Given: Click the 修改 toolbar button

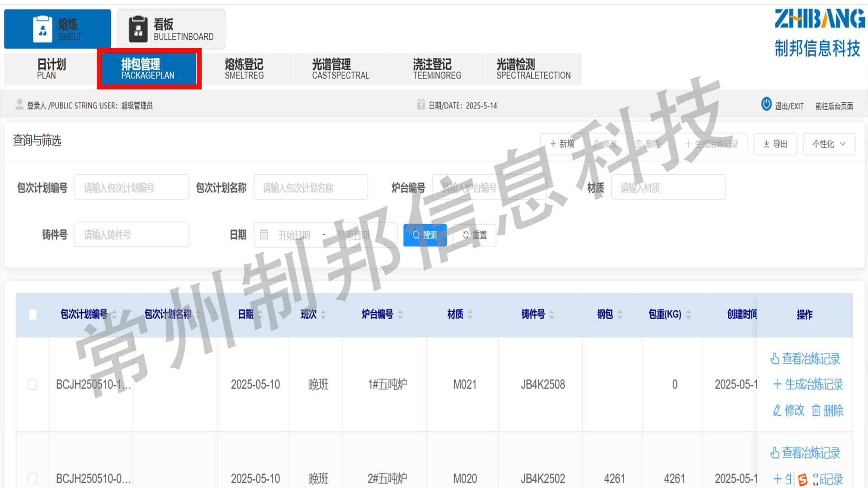Looking at the screenshot, I should [604, 144].
